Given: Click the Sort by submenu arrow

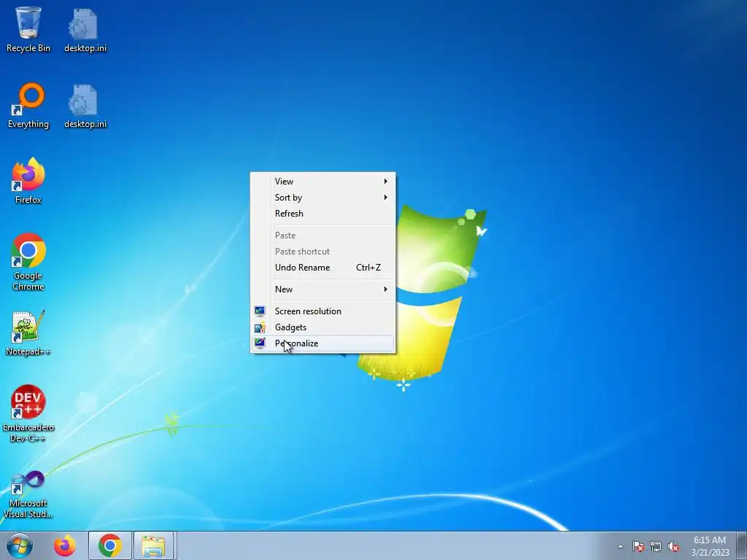Looking at the screenshot, I should click(x=385, y=197).
